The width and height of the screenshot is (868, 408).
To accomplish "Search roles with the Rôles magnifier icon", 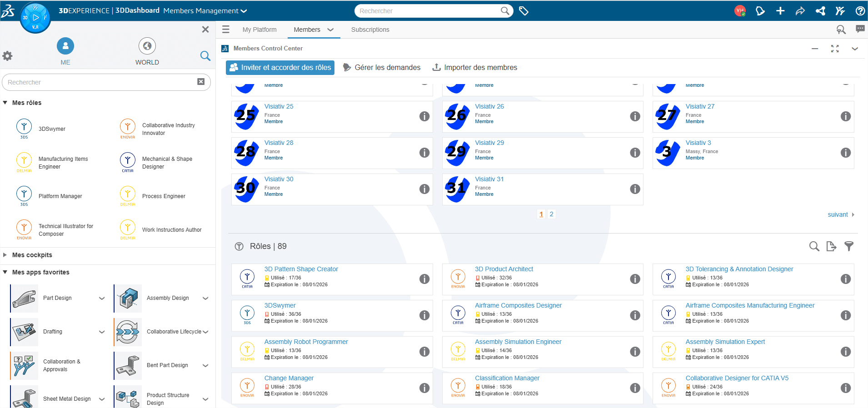I will (x=814, y=246).
